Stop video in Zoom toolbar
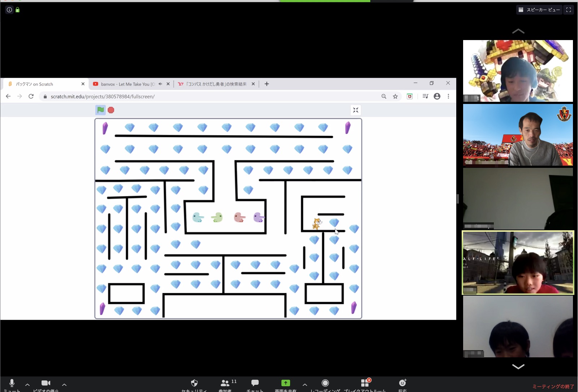Image resolution: width=578 pixels, height=392 pixels. pyautogui.click(x=46, y=385)
